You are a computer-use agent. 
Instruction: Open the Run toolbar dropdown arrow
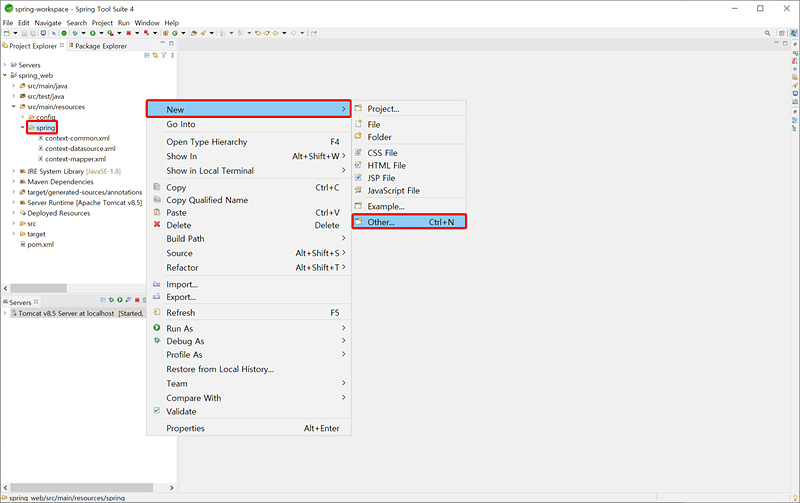(101, 33)
